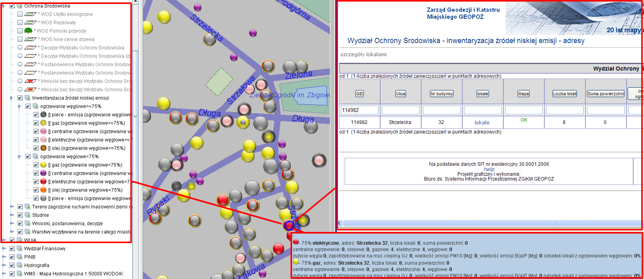644x279 pixels.
Task: Uncheck the gaz (ogrzewanie węglowe<75%) layer
Action: pyautogui.click(x=36, y=165)
